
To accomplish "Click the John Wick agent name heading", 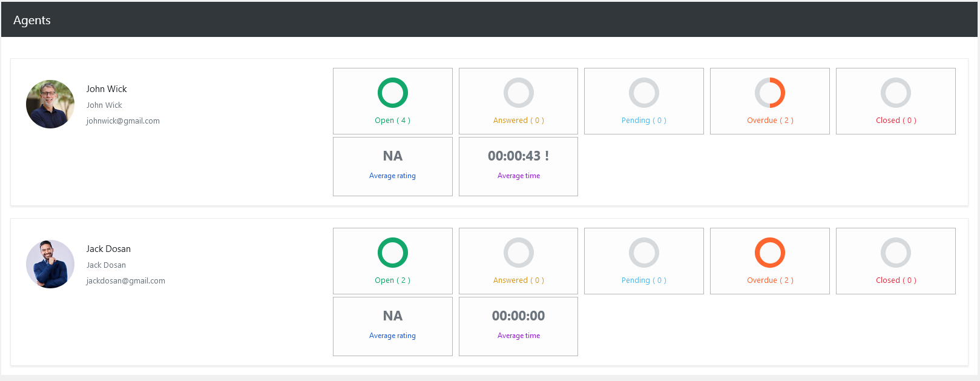I will pos(107,89).
